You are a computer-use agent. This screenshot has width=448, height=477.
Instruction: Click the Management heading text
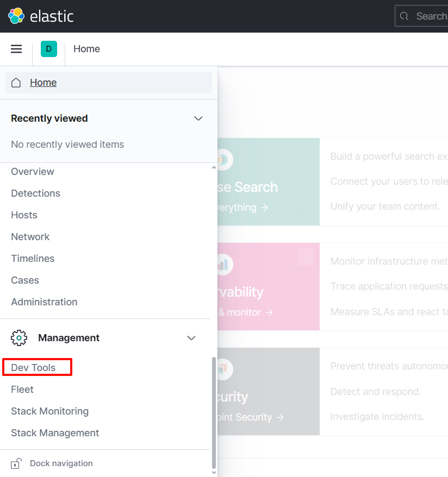(x=69, y=338)
